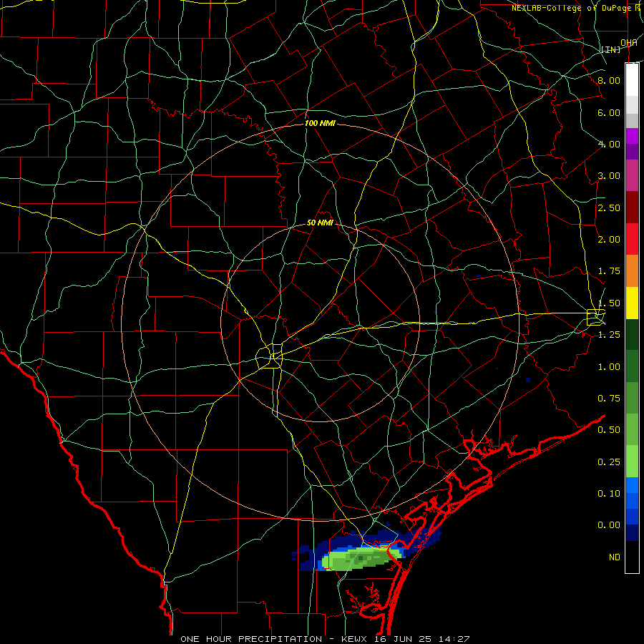Click the "1.50" legend value
This screenshot has height=644, width=644.
(x=609, y=303)
